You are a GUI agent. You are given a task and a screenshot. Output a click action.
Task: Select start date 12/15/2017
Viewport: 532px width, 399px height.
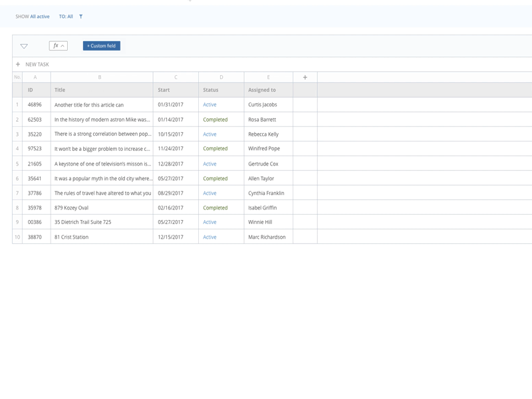[x=170, y=237]
